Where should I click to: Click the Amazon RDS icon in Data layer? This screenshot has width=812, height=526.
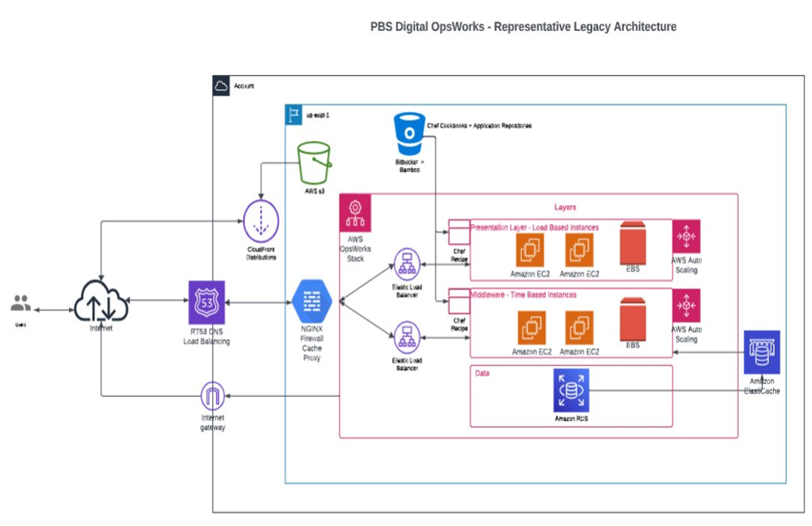[x=571, y=391]
